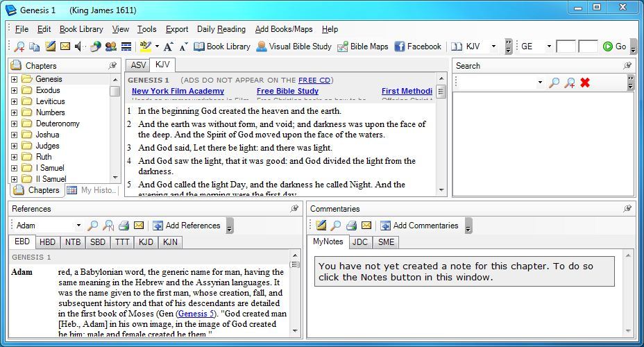644x347 pixels.
Task: Open the Add Books/Maps menu
Action: coord(283,29)
